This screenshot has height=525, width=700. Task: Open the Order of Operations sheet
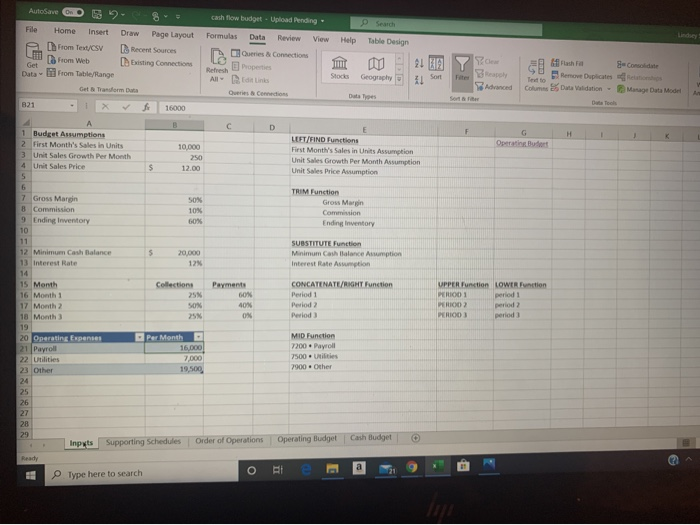coord(229,440)
